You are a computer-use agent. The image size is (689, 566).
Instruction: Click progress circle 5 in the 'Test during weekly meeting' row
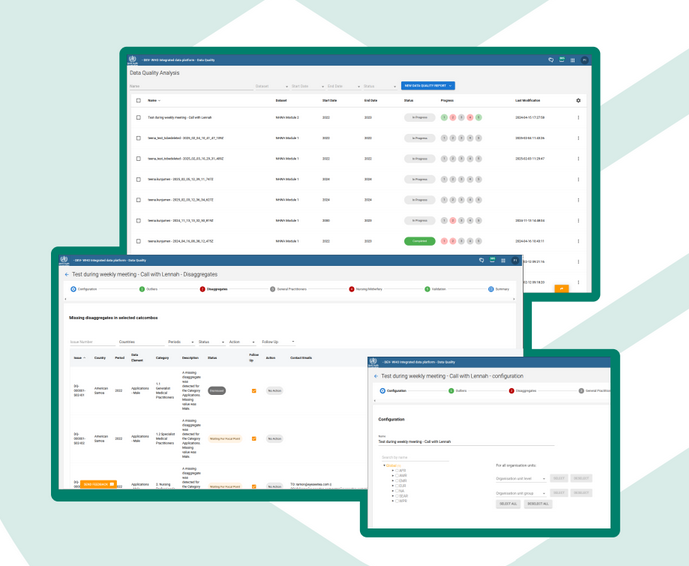479,117
